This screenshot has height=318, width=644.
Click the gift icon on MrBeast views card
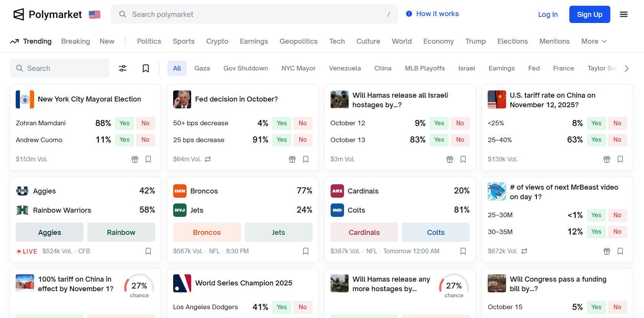(607, 251)
